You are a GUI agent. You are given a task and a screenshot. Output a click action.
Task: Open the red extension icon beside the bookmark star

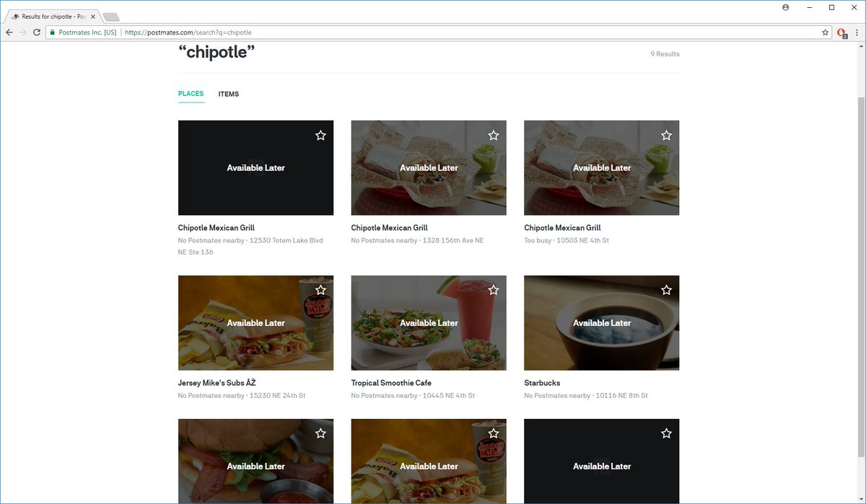[841, 32]
